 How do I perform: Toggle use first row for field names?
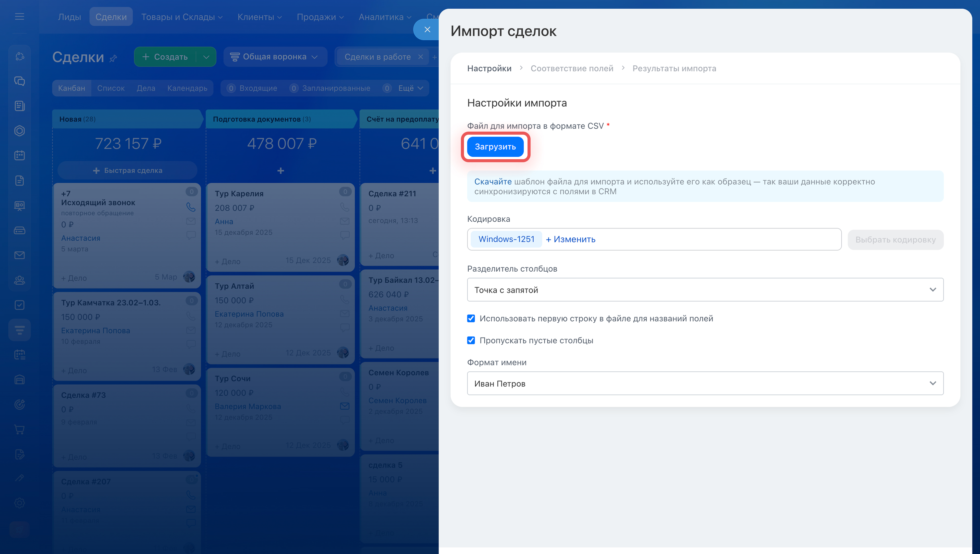click(x=471, y=319)
